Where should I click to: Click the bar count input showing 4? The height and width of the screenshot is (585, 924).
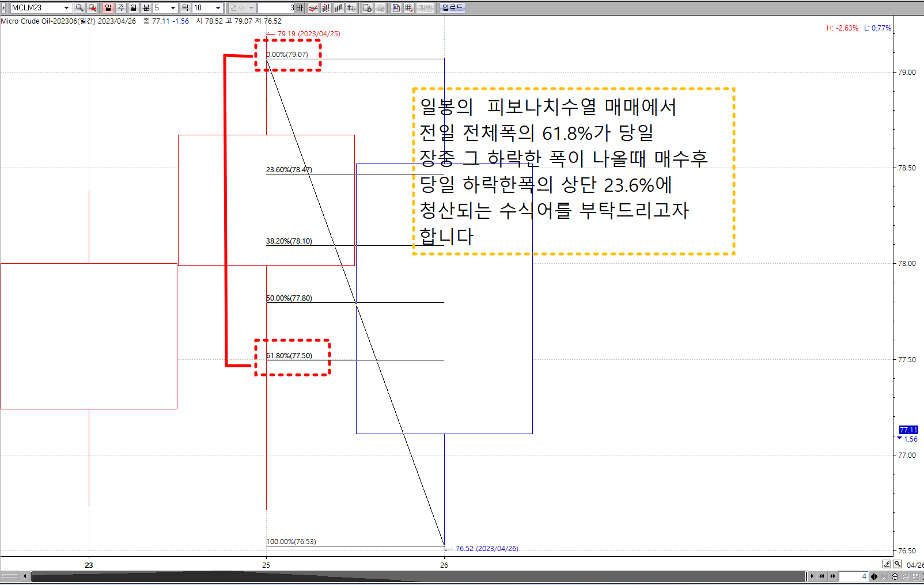click(853, 576)
